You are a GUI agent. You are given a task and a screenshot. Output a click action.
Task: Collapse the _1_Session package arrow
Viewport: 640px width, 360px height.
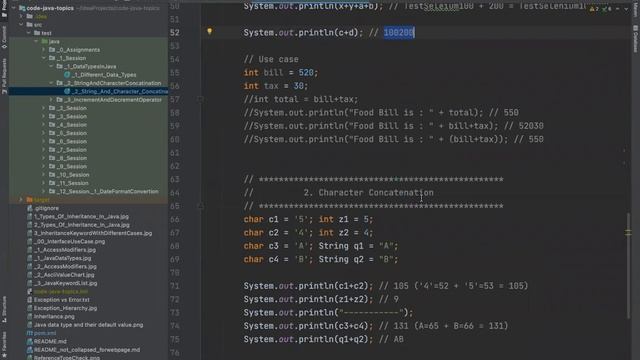coord(44,58)
